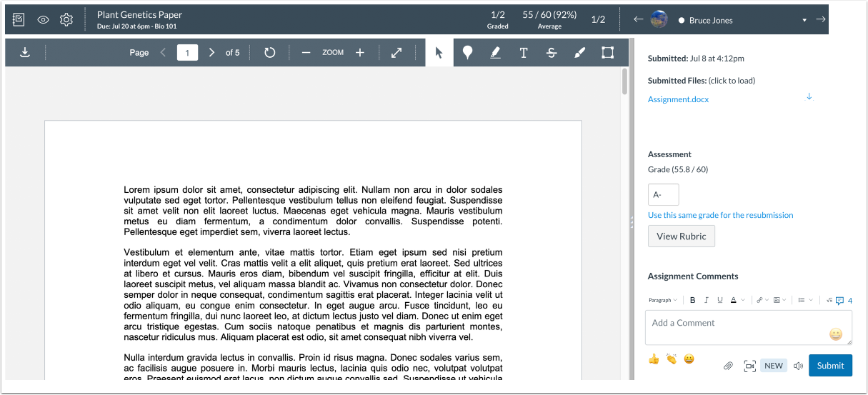Zoom out using the minus button
The height and width of the screenshot is (395, 868).
[306, 53]
